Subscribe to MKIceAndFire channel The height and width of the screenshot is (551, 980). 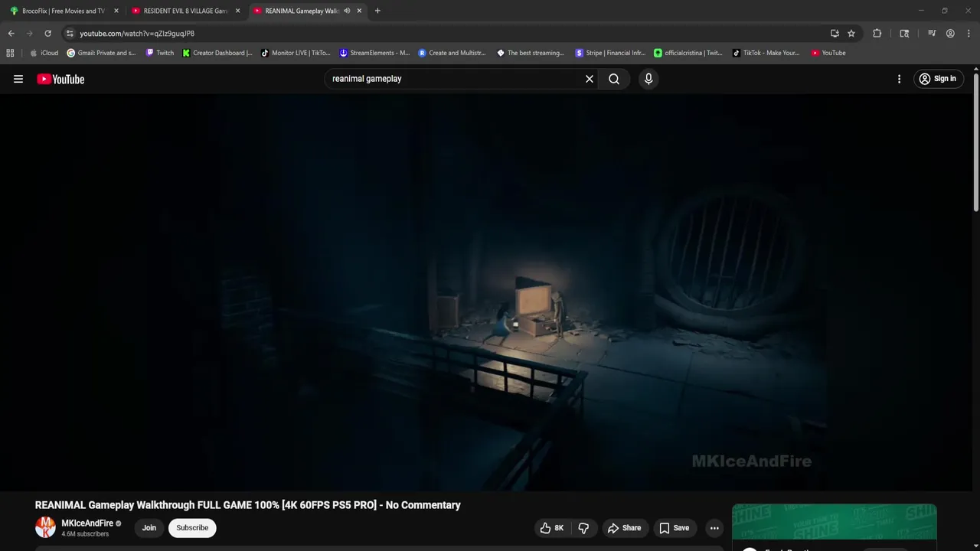[192, 528]
